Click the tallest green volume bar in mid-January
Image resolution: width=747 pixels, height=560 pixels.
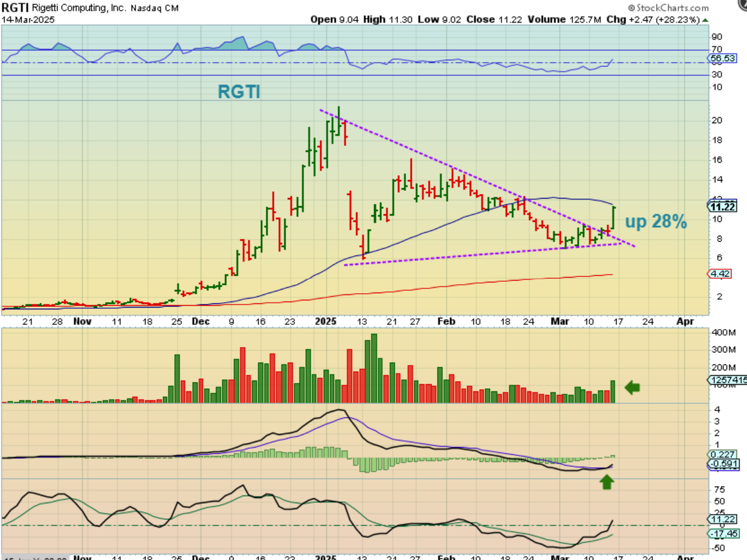(374, 369)
